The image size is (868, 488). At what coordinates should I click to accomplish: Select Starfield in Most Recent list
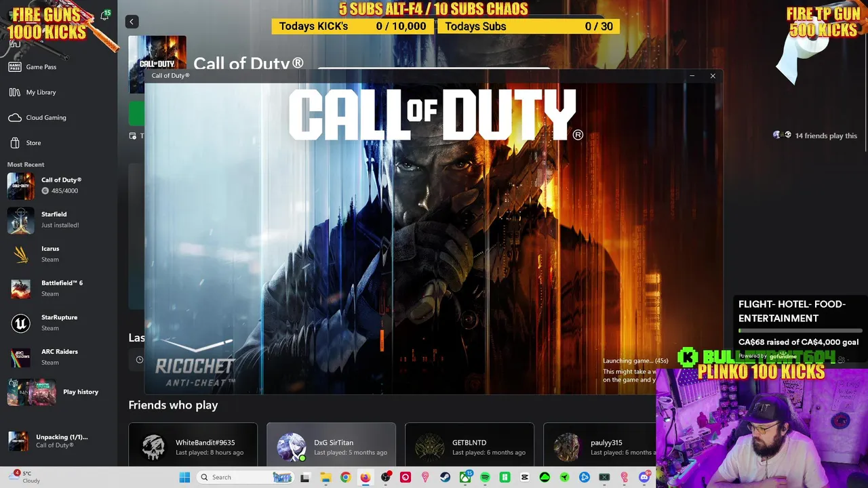click(x=58, y=220)
